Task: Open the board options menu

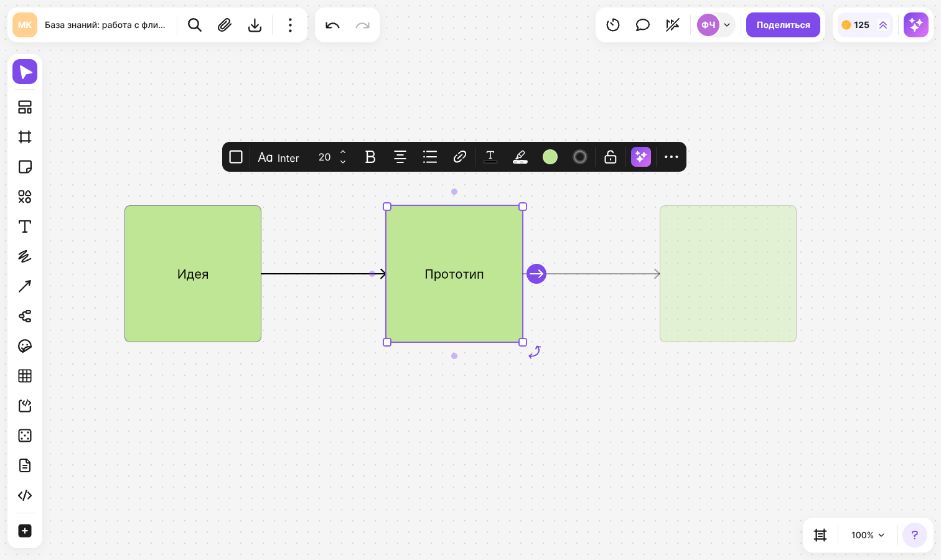Action: tap(290, 25)
